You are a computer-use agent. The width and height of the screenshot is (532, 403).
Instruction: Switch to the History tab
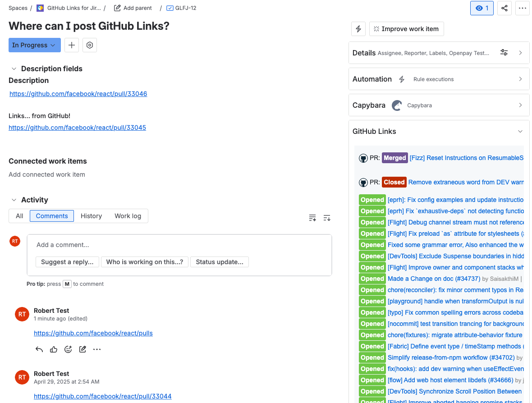click(x=91, y=216)
